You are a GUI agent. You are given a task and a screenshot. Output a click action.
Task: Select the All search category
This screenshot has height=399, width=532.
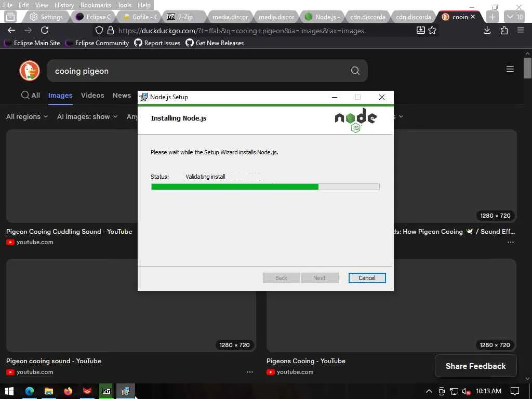31,96
